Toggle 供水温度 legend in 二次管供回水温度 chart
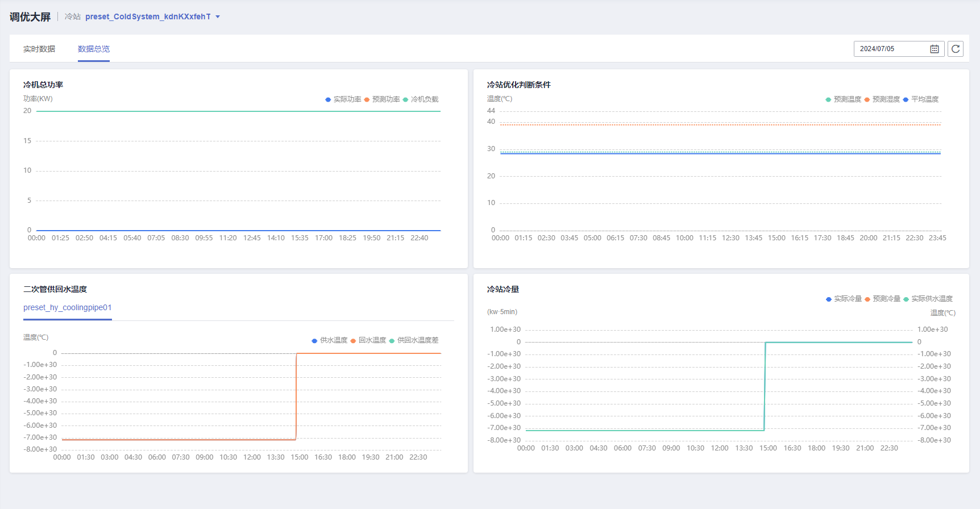Screen dimensions: 980x509 (330, 340)
